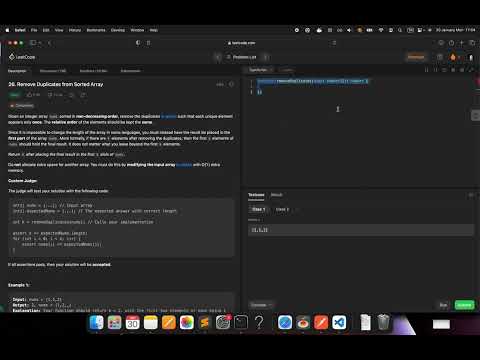Select Case 2 testcase

coord(282,209)
